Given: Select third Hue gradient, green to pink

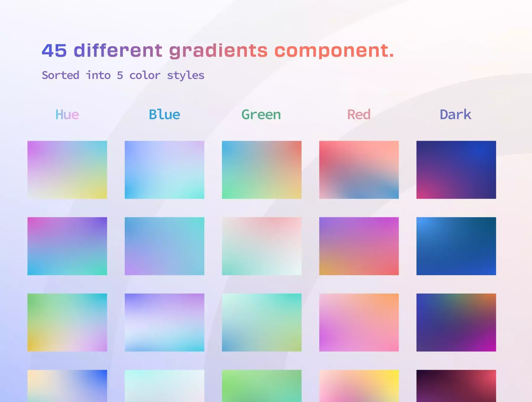Looking at the screenshot, I should (67, 322).
